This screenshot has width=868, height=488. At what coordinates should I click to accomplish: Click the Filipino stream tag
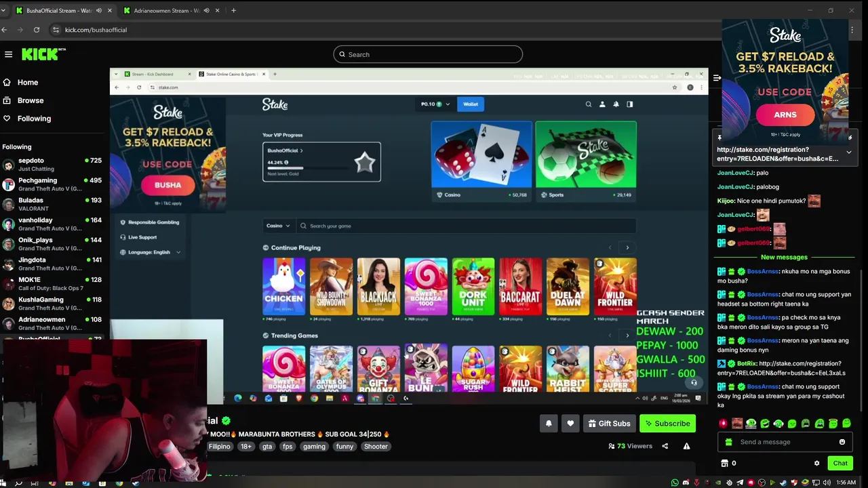point(219,447)
